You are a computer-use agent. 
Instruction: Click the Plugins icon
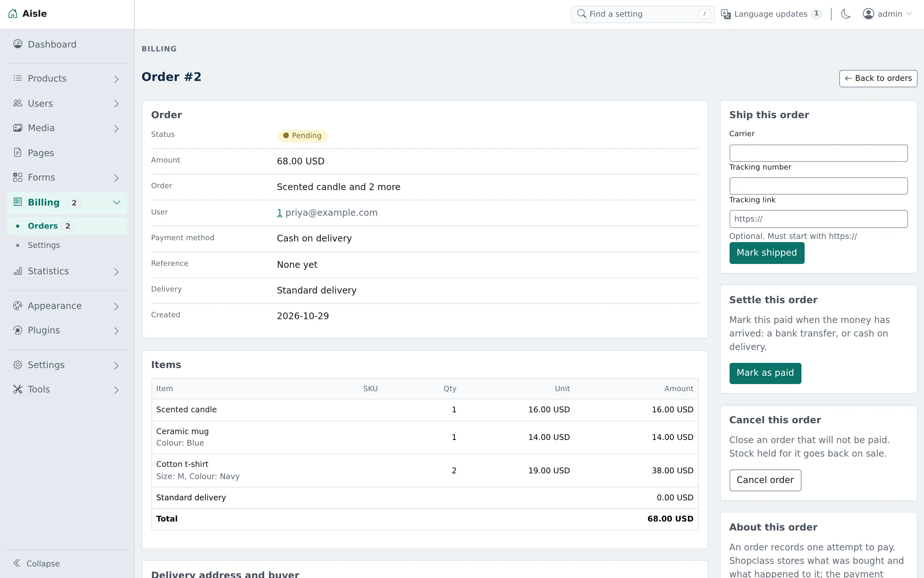coord(18,330)
